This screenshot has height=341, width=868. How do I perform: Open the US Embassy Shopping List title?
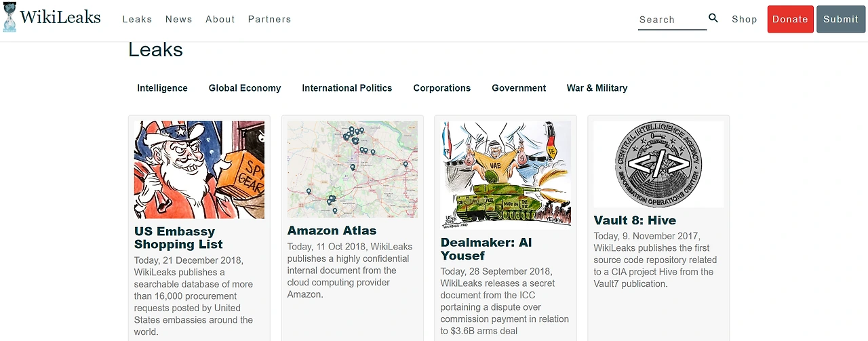178,238
